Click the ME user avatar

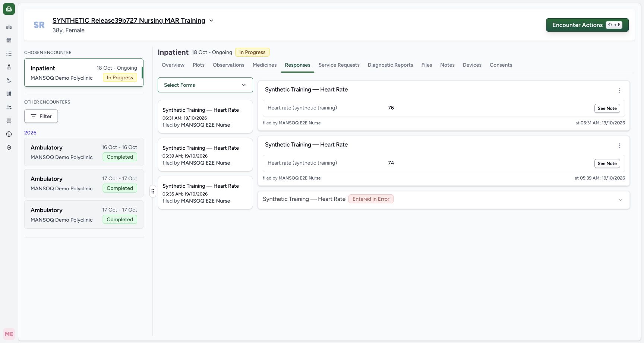coord(9,334)
